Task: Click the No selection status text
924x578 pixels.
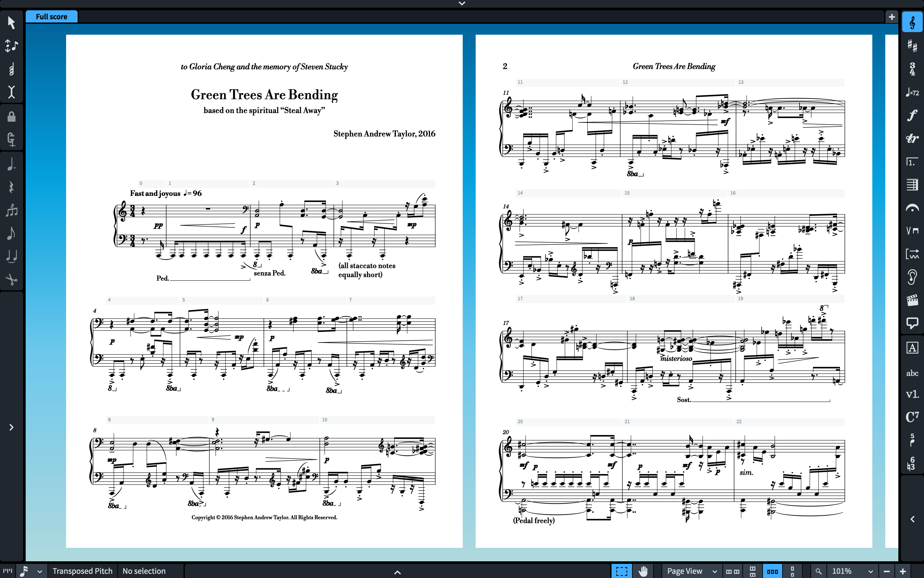Action: 144,571
